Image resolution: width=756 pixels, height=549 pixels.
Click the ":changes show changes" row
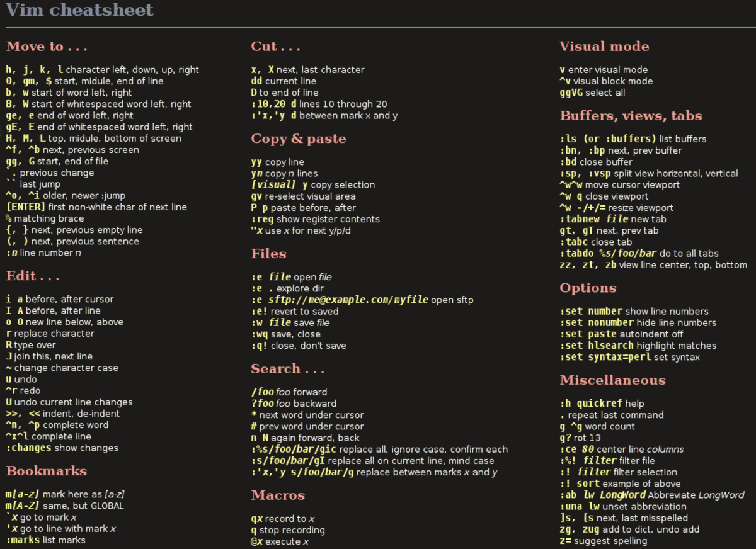coord(62,448)
